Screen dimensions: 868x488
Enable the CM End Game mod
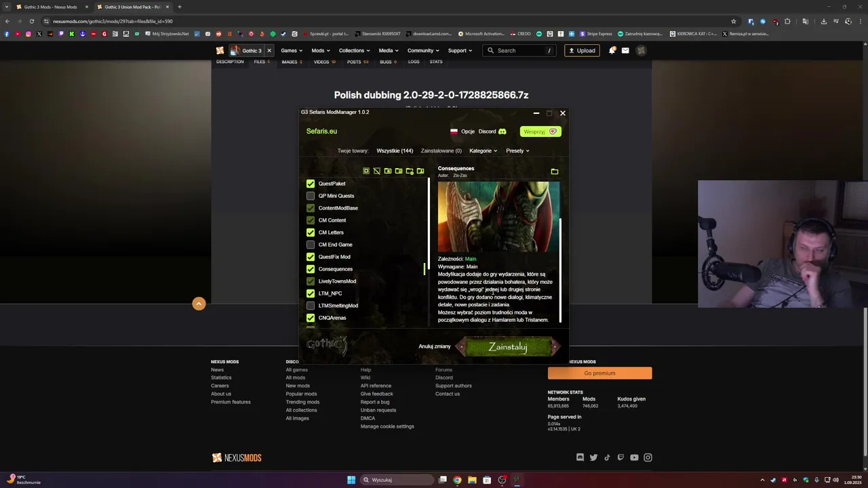[311, 245]
